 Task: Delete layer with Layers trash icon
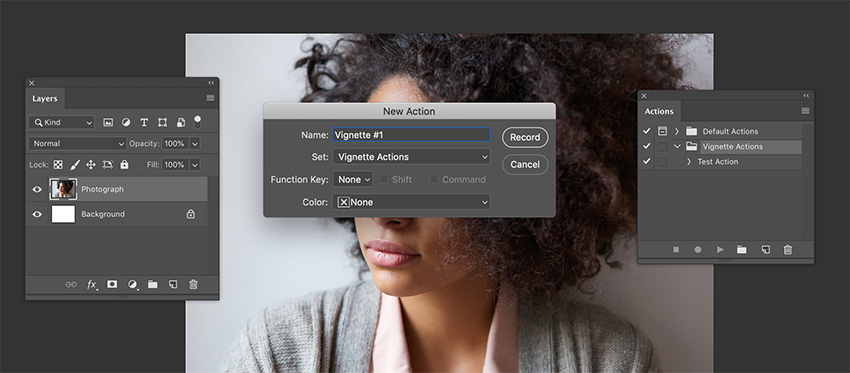point(193,284)
